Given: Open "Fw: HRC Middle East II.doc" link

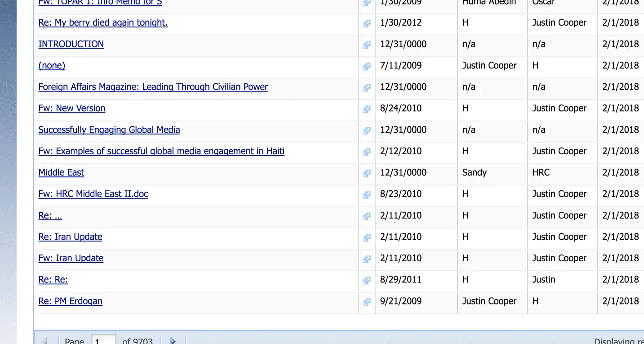Looking at the screenshot, I should click(x=93, y=194).
